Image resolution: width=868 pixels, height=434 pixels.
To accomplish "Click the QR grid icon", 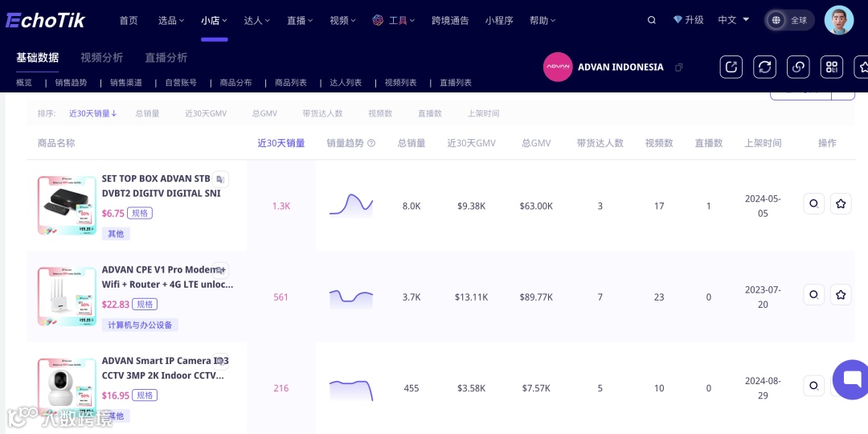I will coord(832,67).
